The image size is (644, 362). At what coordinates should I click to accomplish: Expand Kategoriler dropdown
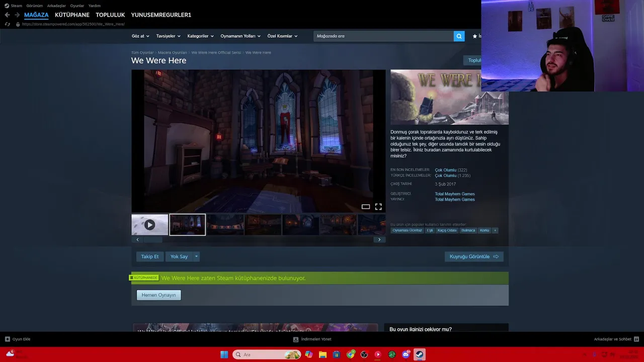tap(200, 36)
